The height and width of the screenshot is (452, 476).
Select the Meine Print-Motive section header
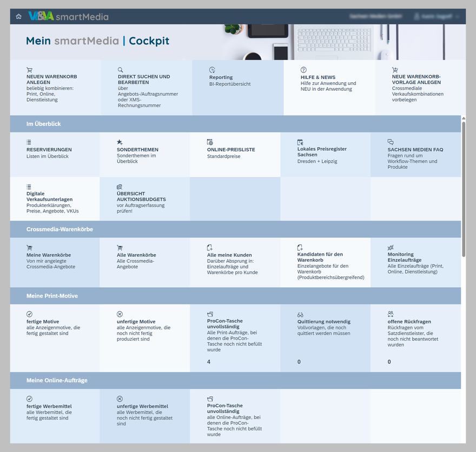[236, 296]
